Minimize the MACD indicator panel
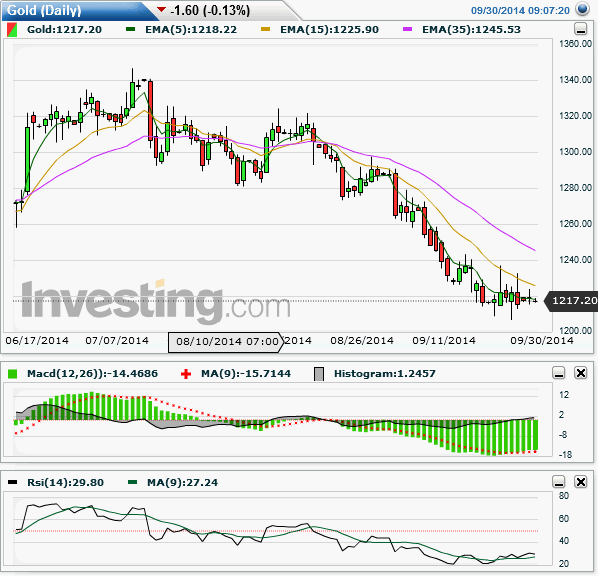This screenshot has height=576, width=598. click(559, 373)
